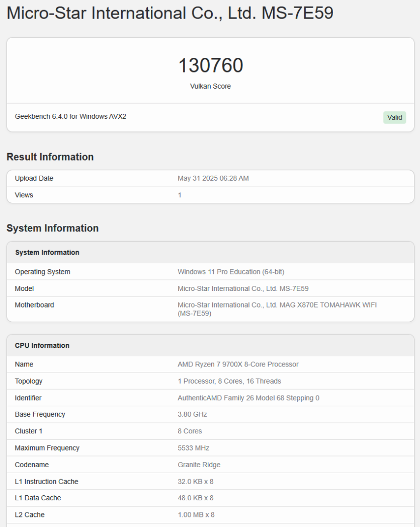Screen dimensions: 420x527
Task: Select 1 Processor, 8 Cores, 16 Threads
Action: point(229,381)
